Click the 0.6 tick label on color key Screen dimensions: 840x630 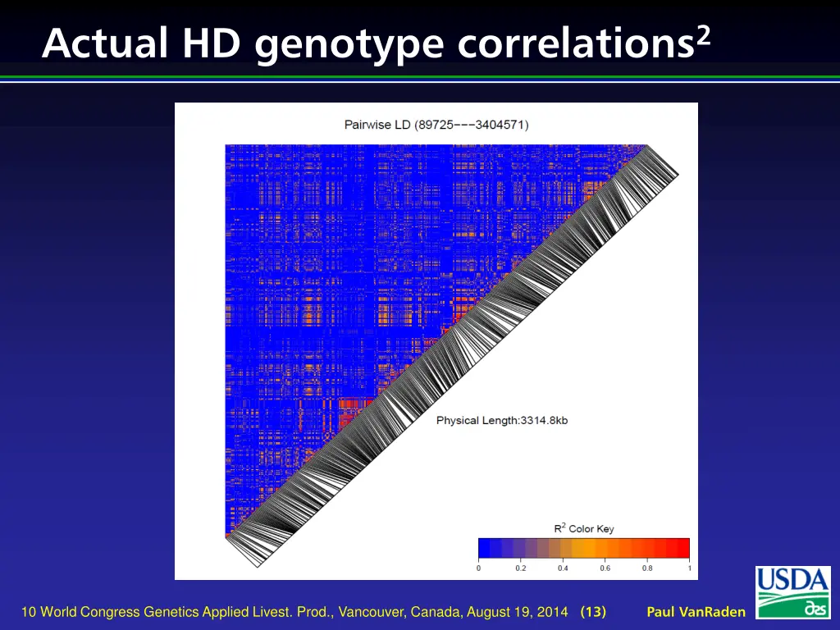coord(605,568)
